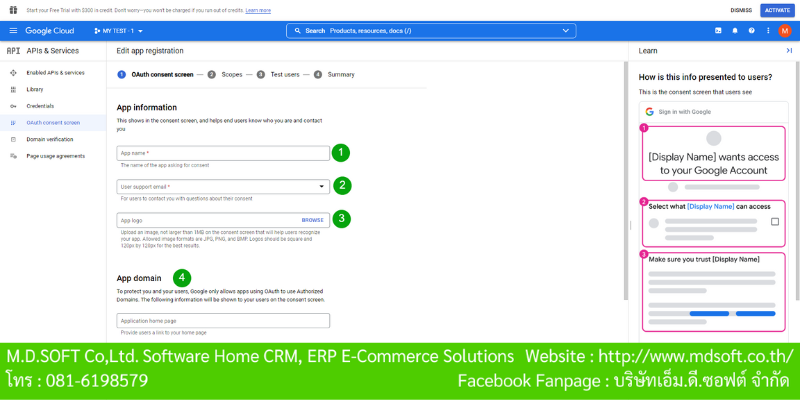Click the OAuth consent screen sidebar icon
The width and height of the screenshot is (800, 400).
(x=13, y=123)
